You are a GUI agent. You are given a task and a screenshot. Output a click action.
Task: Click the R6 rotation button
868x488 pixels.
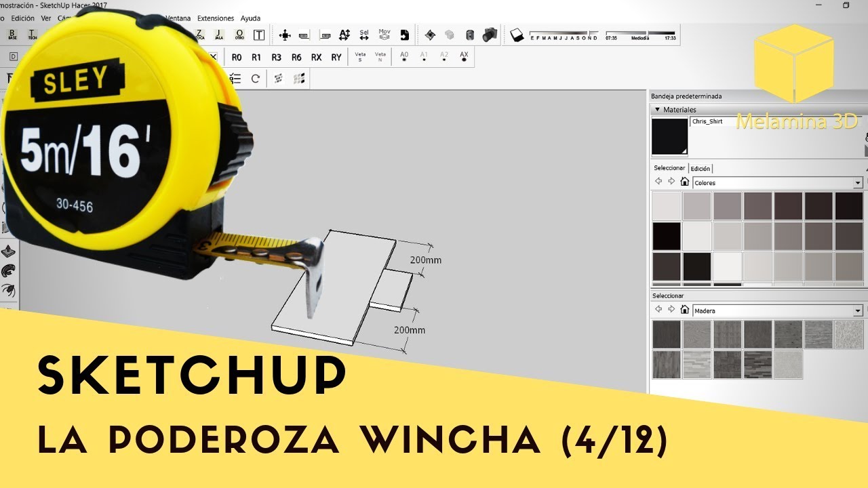click(296, 58)
